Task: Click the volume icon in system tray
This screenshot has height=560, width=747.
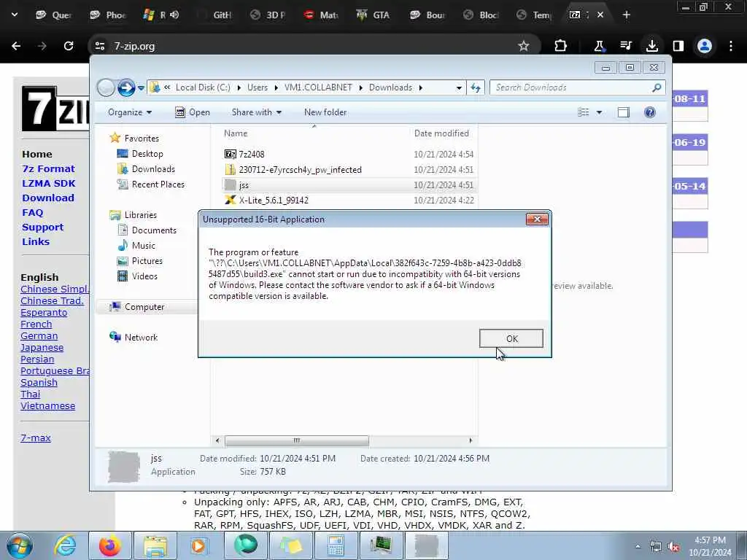Action: [x=673, y=547]
